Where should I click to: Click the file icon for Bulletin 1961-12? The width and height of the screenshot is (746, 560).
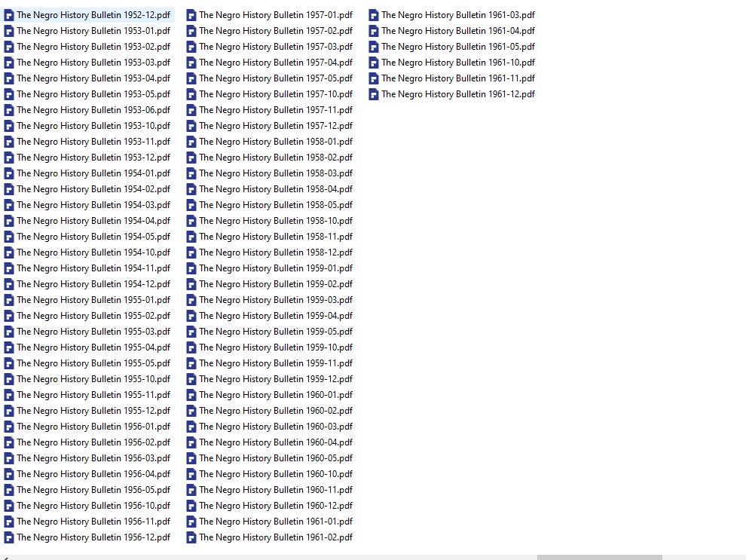(x=374, y=94)
